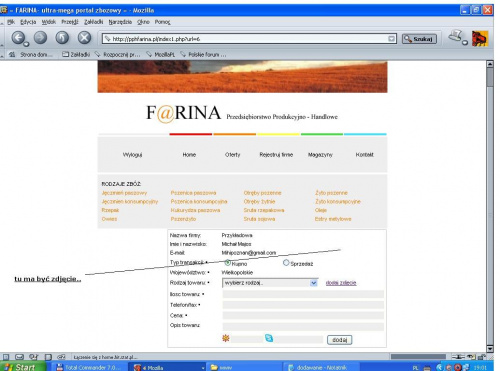Screen dimensions: 500x371
Task: Select the Kupno radio button
Action: click(228, 263)
